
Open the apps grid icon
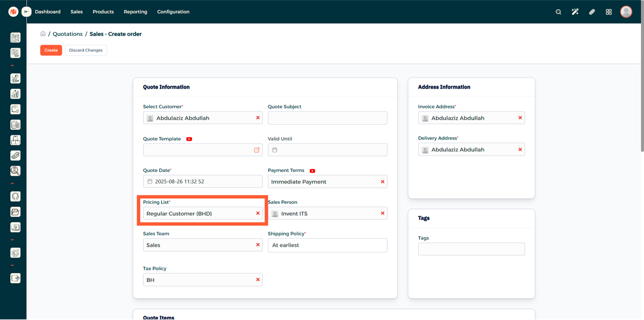coord(608,12)
